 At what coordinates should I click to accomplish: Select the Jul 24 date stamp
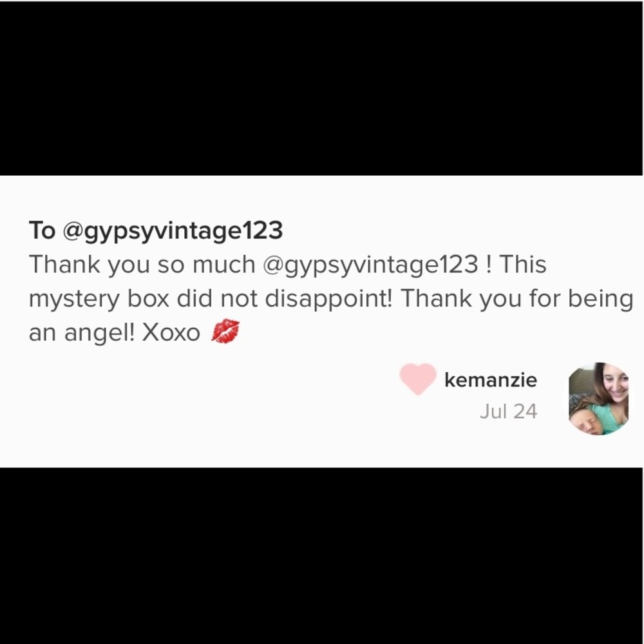(509, 411)
